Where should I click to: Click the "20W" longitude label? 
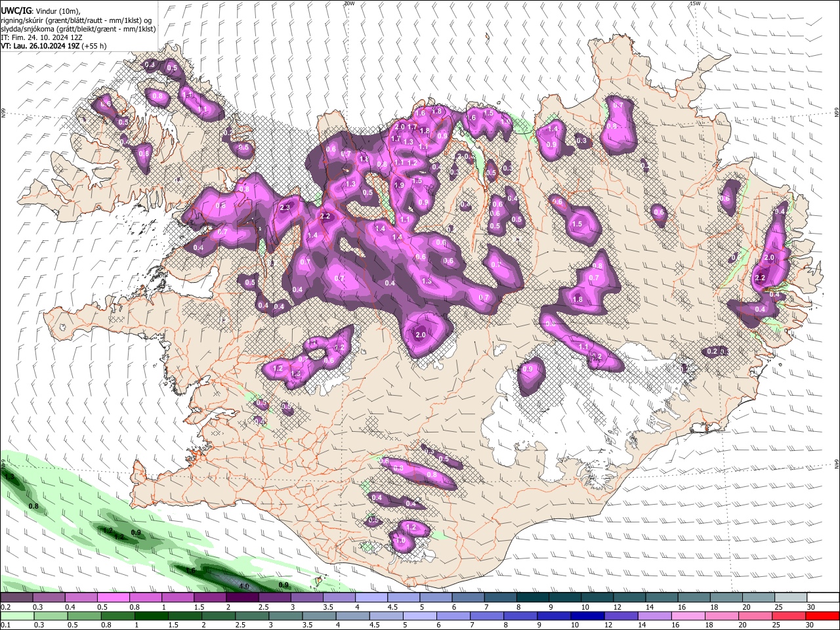pos(349,3)
